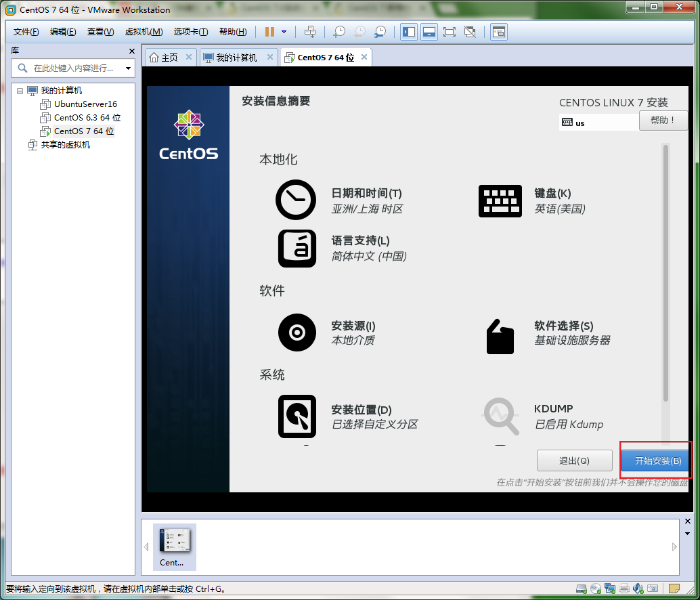Click the hard disk status bar icon

pyautogui.click(x=582, y=589)
